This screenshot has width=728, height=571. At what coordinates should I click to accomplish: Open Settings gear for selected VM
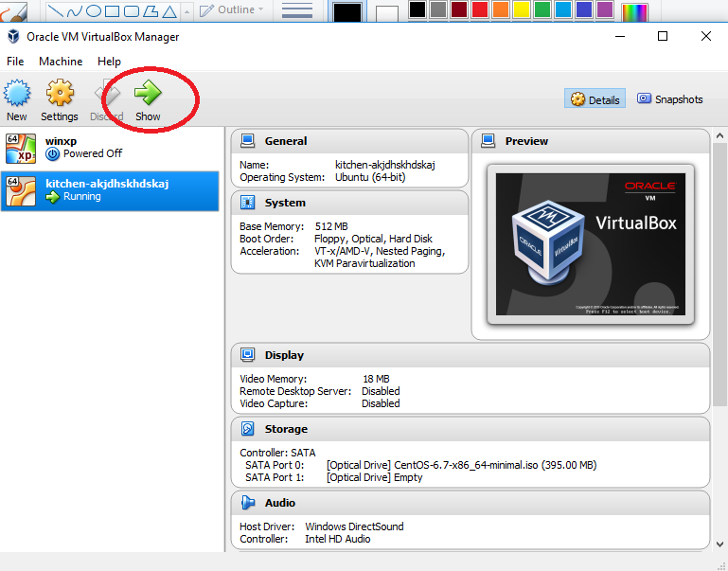coord(60,93)
